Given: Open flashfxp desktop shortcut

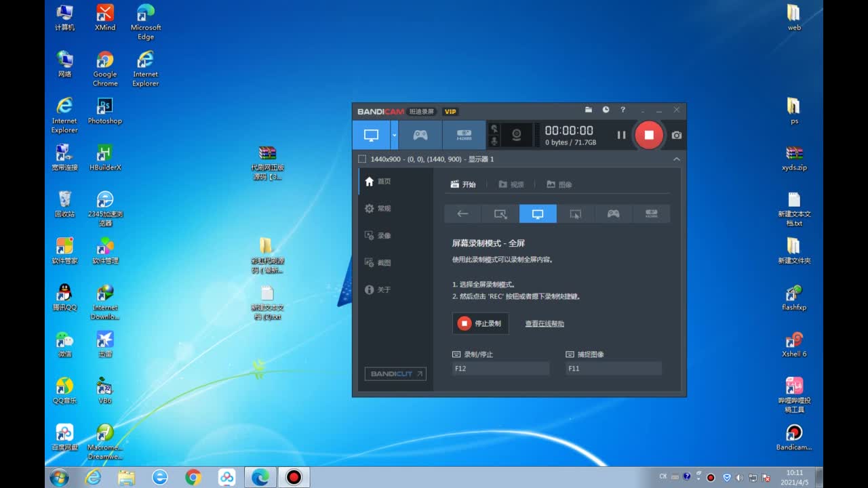Looking at the screenshot, I should (794, 298).
